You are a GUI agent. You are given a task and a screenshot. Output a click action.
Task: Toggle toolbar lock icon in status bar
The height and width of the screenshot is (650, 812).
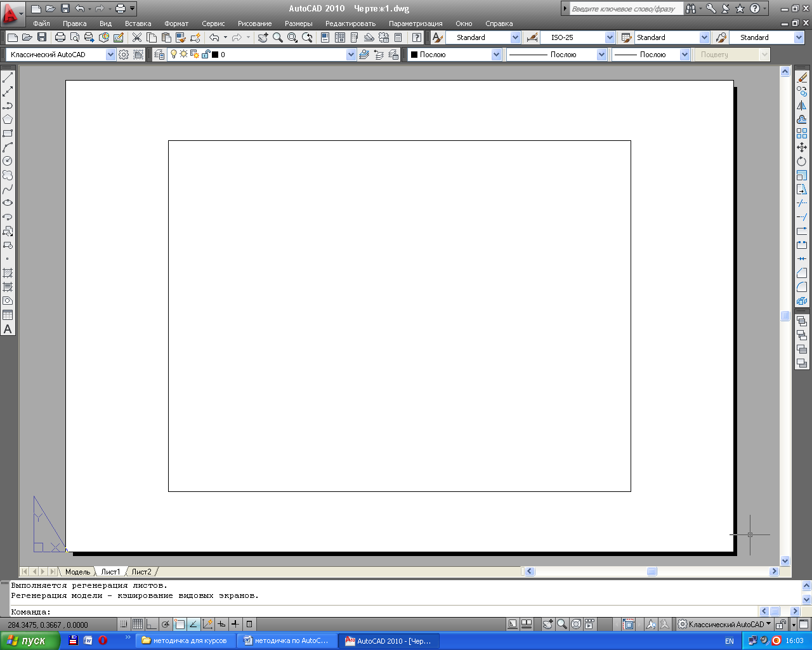click(x=782, y=625)
